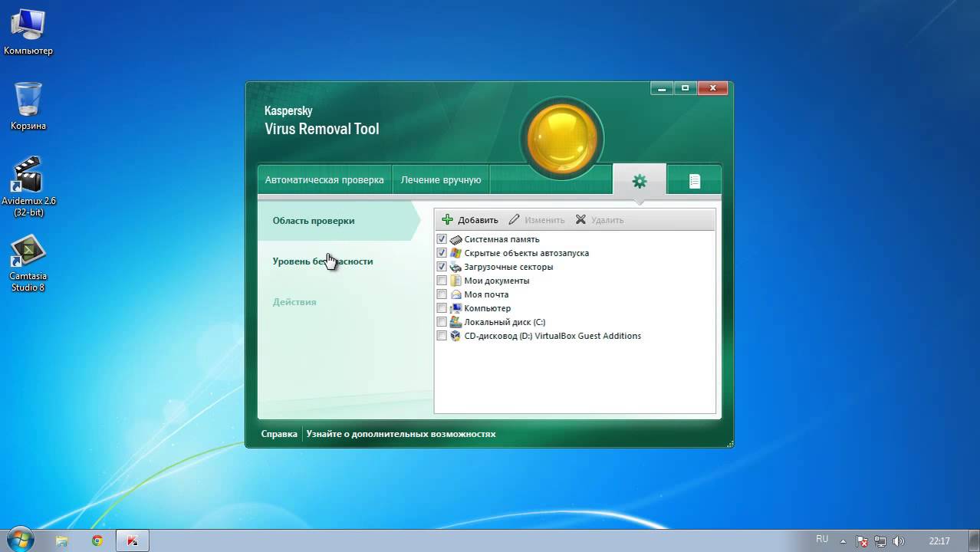Click the Show desktop strip
Viewport: 980px width, 552px height.
[x=975, y=540]
